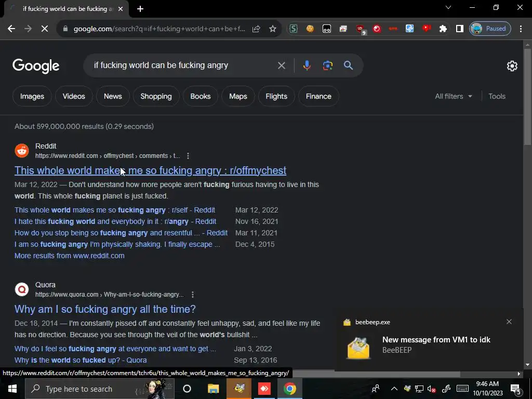
Task: Search by image with Google Lens
Action: click(327, 65)
